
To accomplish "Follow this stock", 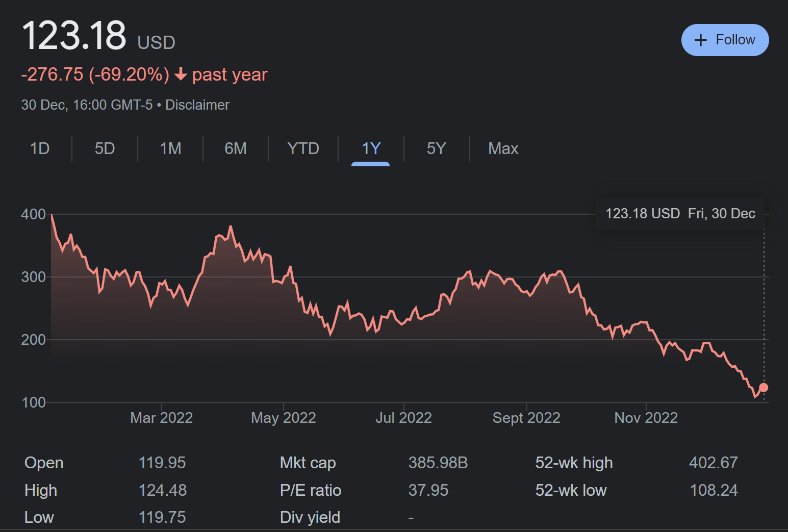I will point(725,40).
